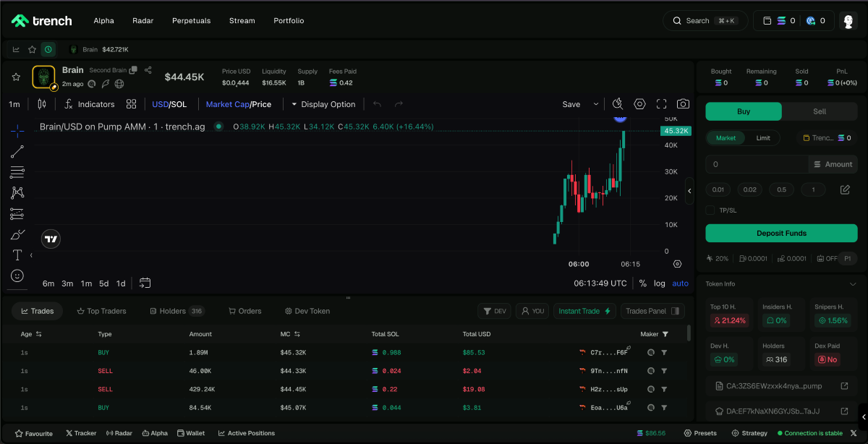Open the Amount unit selector
This screenshot has height=444, width=868.
833,164
